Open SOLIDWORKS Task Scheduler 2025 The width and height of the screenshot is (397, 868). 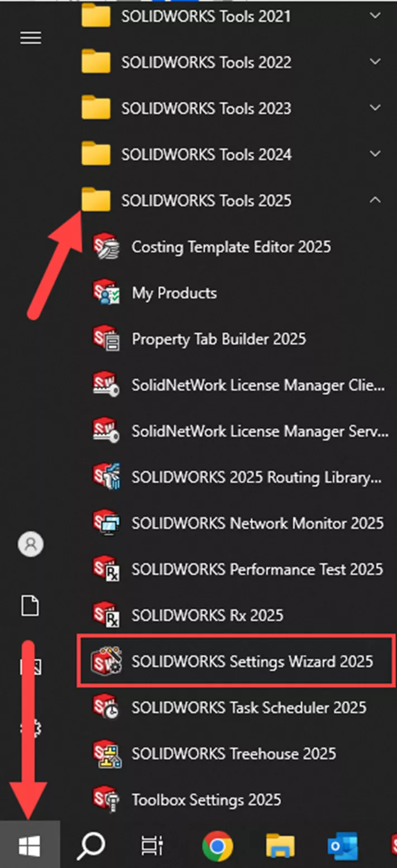250,707
